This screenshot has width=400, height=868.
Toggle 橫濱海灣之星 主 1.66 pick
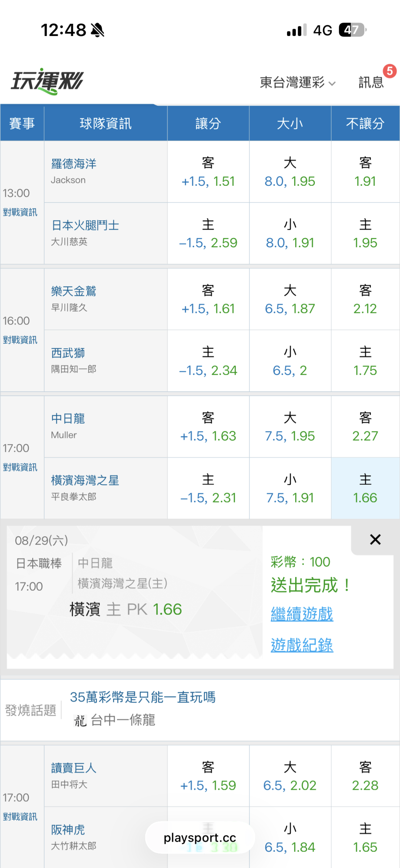click(365, 488)
